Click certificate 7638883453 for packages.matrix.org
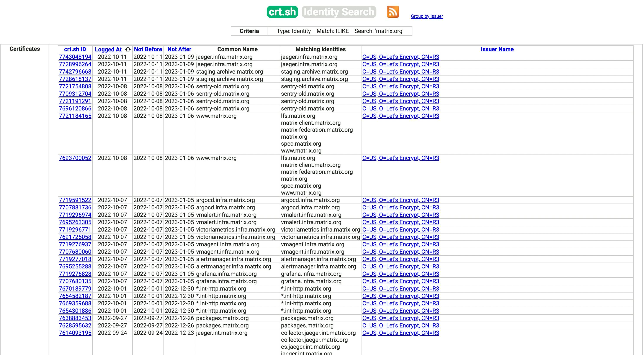The image size is (644, 355). click(75, 318)
